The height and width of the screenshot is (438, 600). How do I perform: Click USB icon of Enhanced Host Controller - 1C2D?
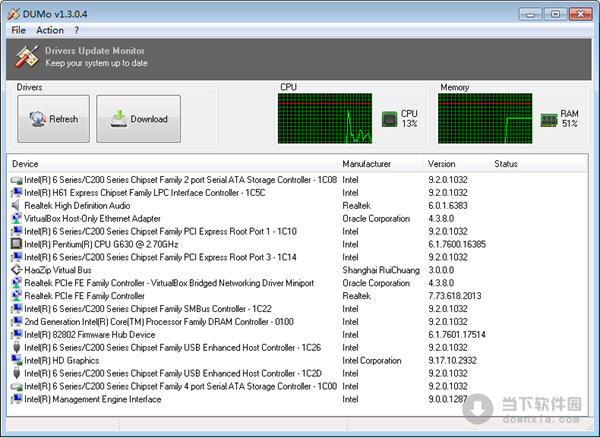pos(16,373)
